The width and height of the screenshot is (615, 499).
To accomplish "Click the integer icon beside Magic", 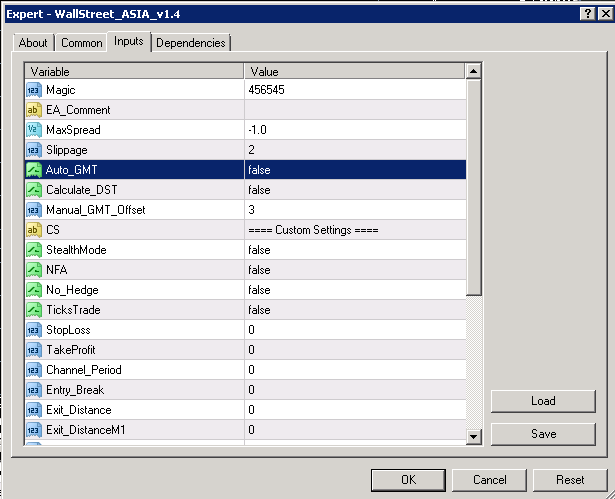I will tap(34, 90).
